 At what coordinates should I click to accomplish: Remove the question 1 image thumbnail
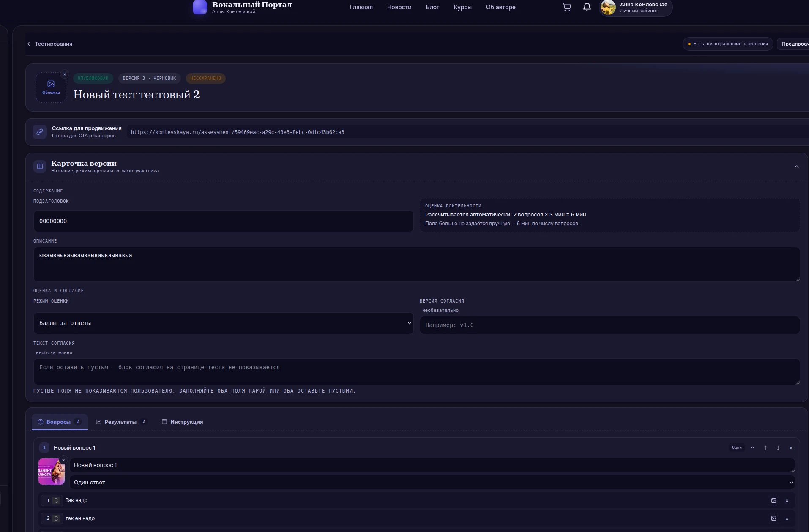[63, 460]
